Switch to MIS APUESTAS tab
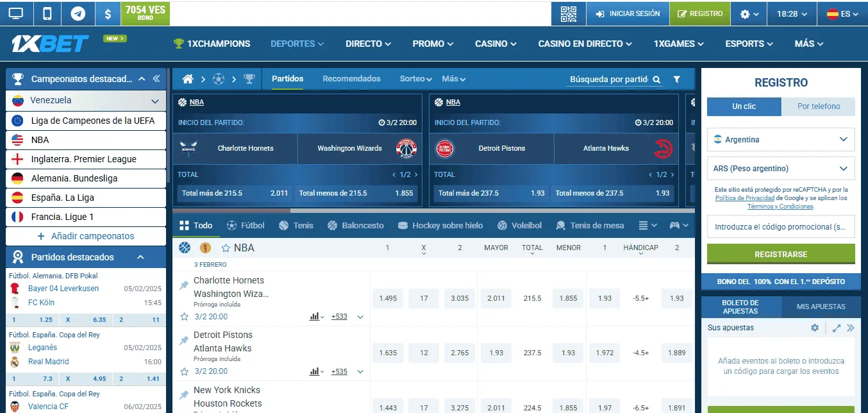 [821, 307]
